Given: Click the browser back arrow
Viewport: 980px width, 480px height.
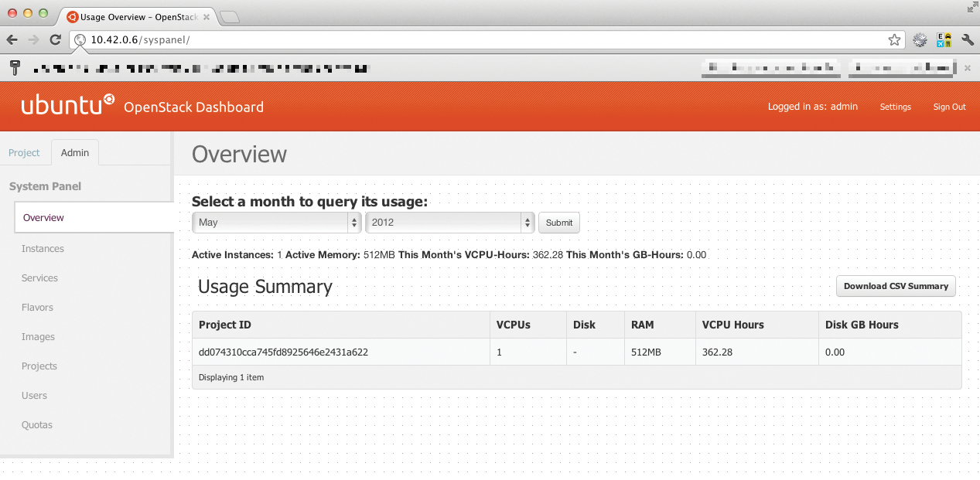Looking at the screenshot, I should pos(12,39).
